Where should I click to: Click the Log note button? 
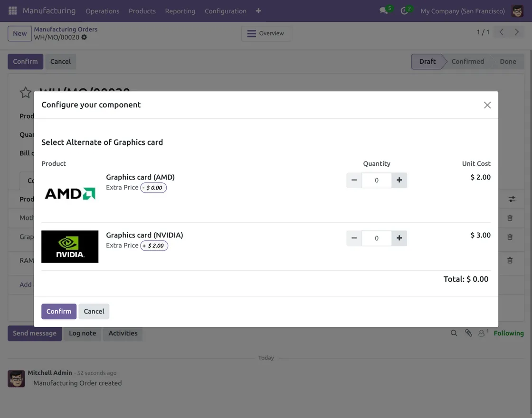point(83,333)
